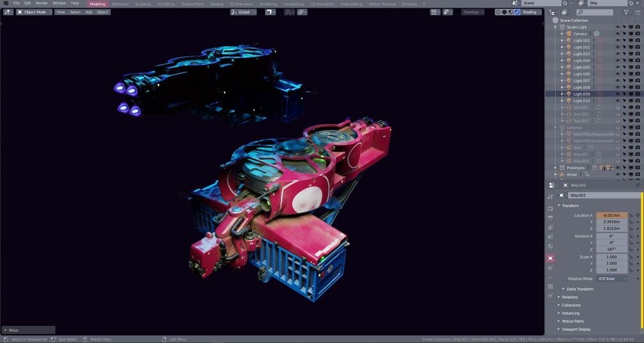The height and width of the screenshot is (343, 644).
Task: Open Active Tool properties tab icon
Action: tap(550, 196)
